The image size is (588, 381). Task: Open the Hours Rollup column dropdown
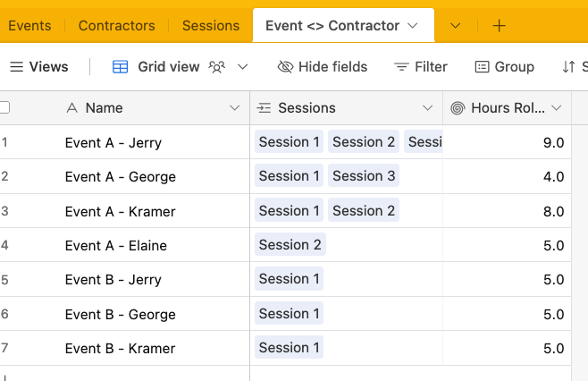(557, 108)
